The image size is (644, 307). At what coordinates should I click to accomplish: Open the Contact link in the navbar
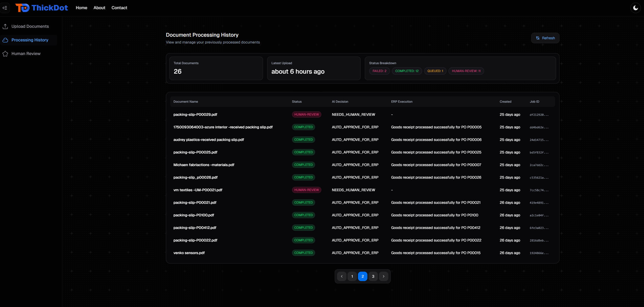(119, 8)
